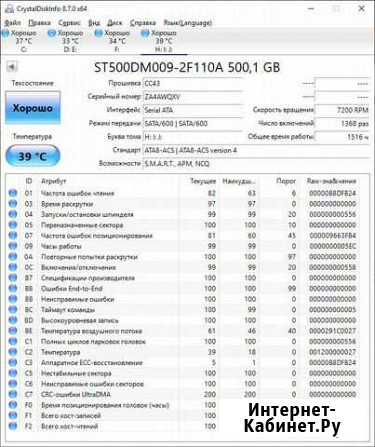Click status icon for Часы работы
The height and width of the screenshot is (447, 375).
[x=13, y=246]
